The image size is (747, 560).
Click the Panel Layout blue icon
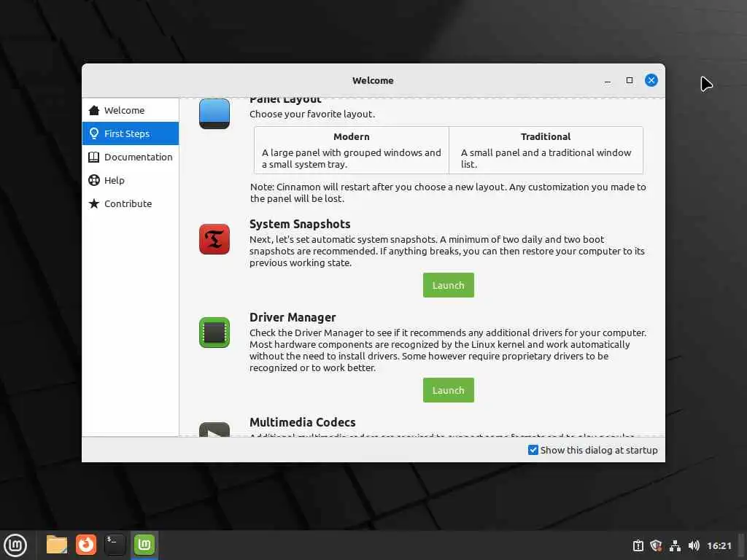click(x=214, y=114)
